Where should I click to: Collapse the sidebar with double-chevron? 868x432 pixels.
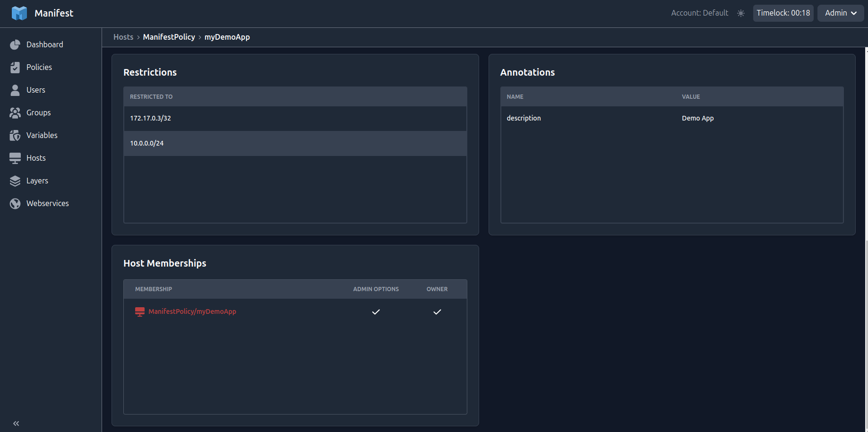16,423
